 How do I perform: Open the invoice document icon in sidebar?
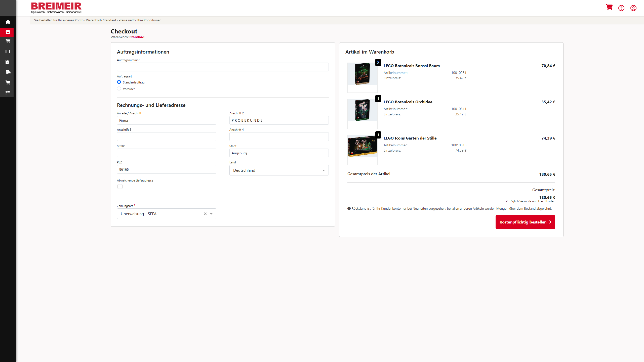click(7, 62)
